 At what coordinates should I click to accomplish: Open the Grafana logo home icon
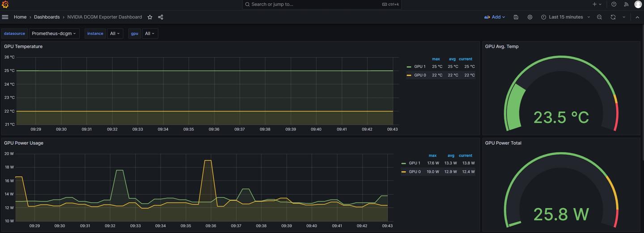click(x=5, y=4)
